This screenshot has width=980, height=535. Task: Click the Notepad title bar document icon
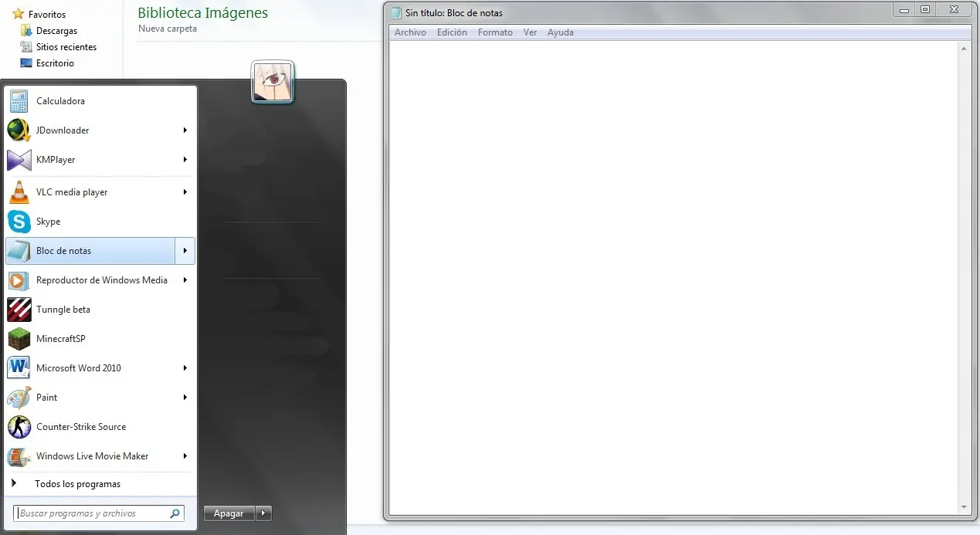coord(396,12)
